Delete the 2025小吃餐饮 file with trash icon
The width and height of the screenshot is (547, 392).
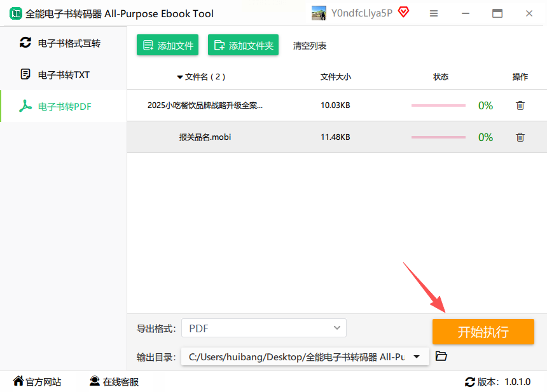tap(520, 105)
